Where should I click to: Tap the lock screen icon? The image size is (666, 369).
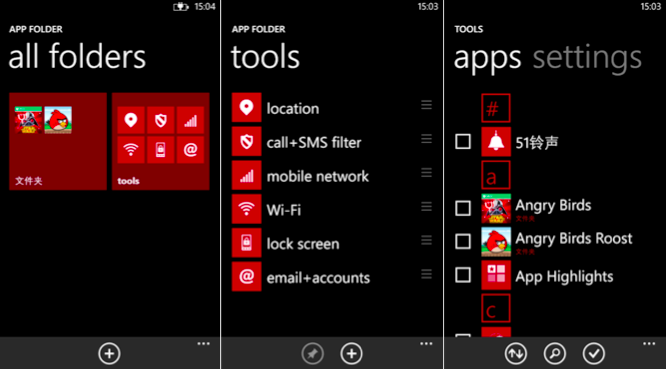pyautogui.click(x=246, y=243)
